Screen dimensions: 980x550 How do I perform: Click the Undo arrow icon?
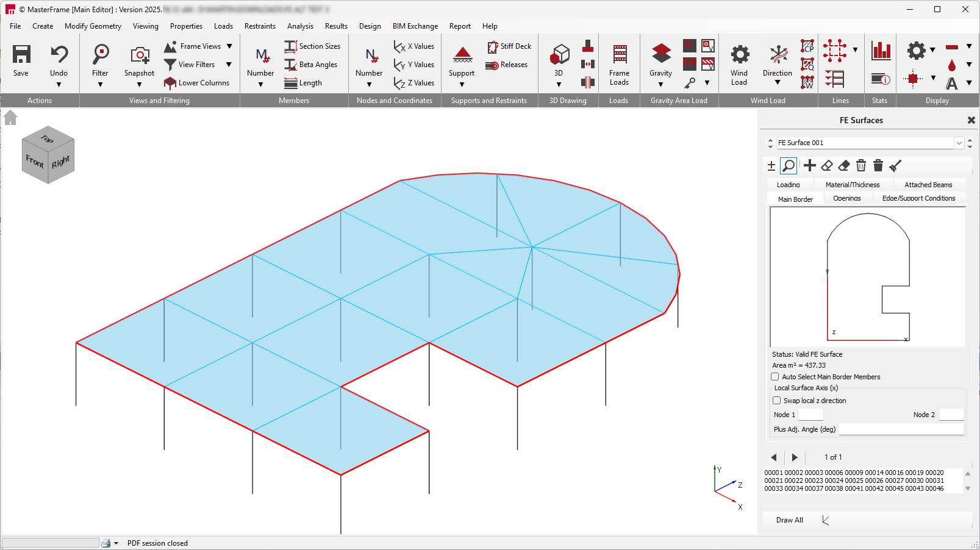click(x=59, y=54)
